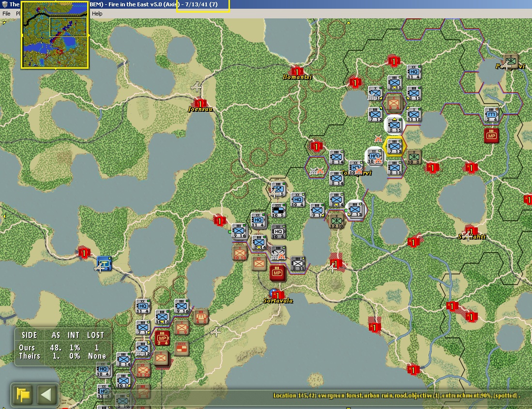Select the blue 2 4 regiment counter

492,115
